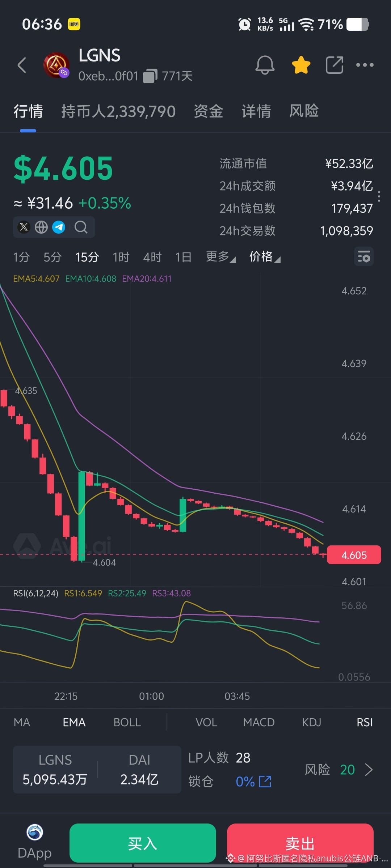
Task: Expand the 更多 timeframe dropdown
Action: [x=221, y=257]
